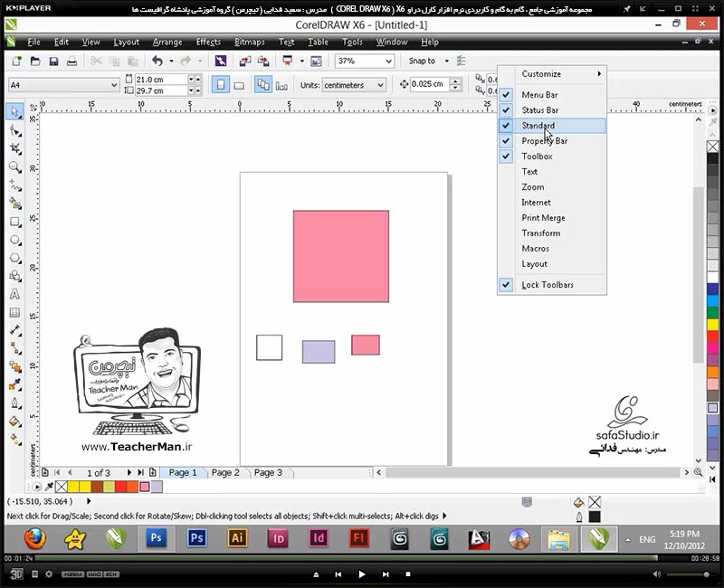
Task: Enable the Layout toolbar entry
Action: [x=552, y=264]
